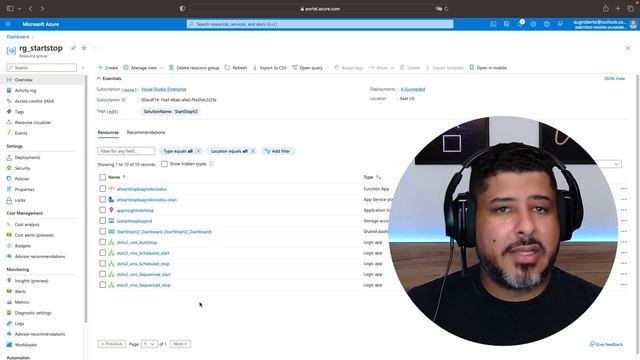Open the Azure portal hamburger menu

point(8,24)
